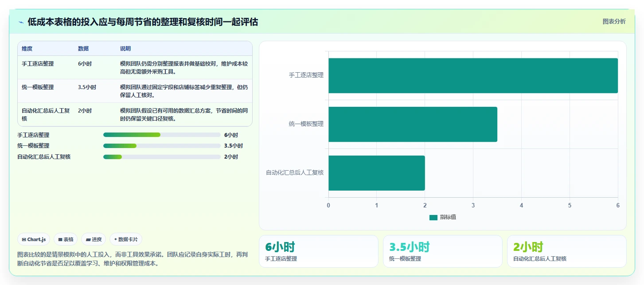Click the 维度 column header

[27, 49]
